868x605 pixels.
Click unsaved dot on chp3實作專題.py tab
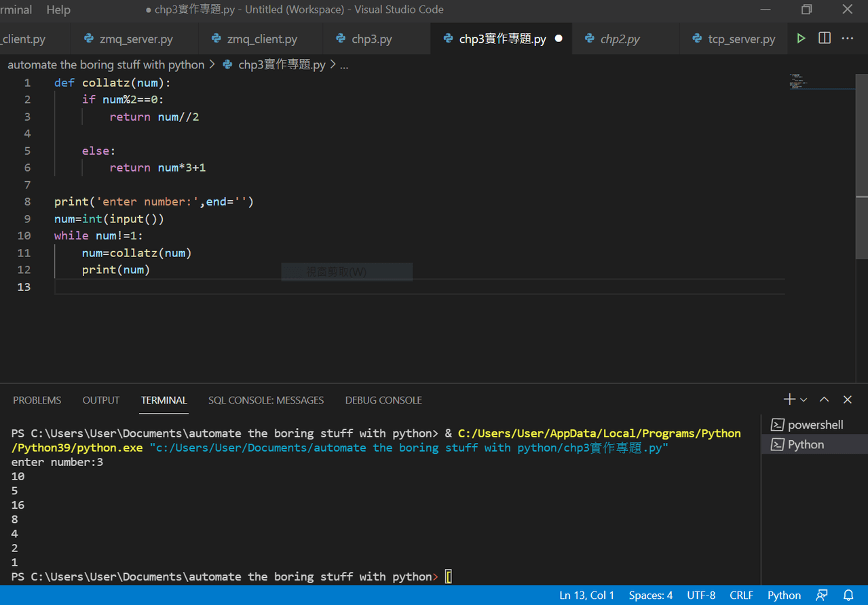pyautogui.click(x=559, y=39)
